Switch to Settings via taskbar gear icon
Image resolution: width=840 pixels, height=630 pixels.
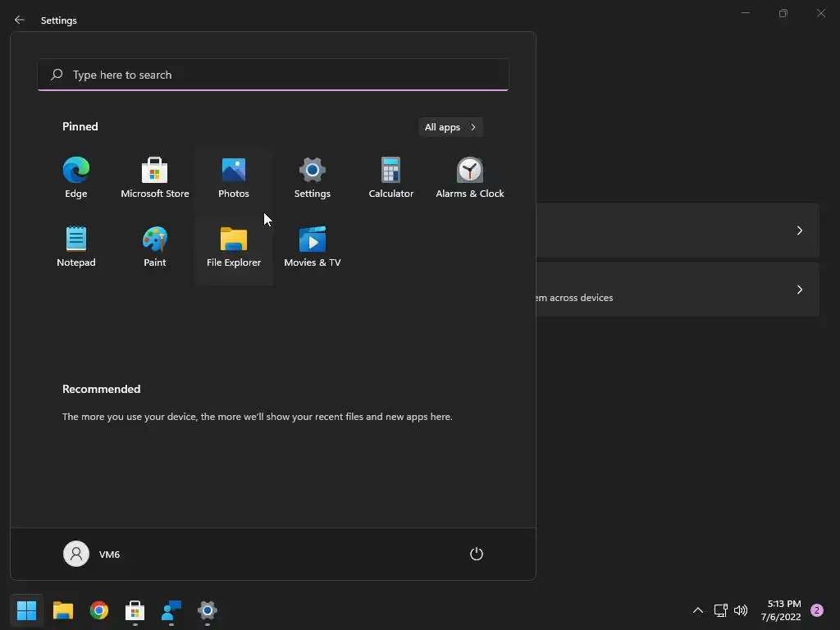(x=208, y=610)
